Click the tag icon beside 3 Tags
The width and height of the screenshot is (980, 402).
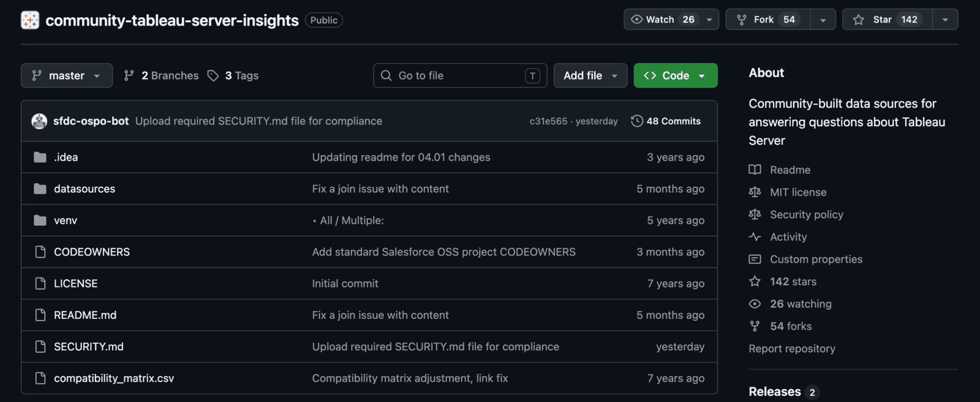point(213,75)
